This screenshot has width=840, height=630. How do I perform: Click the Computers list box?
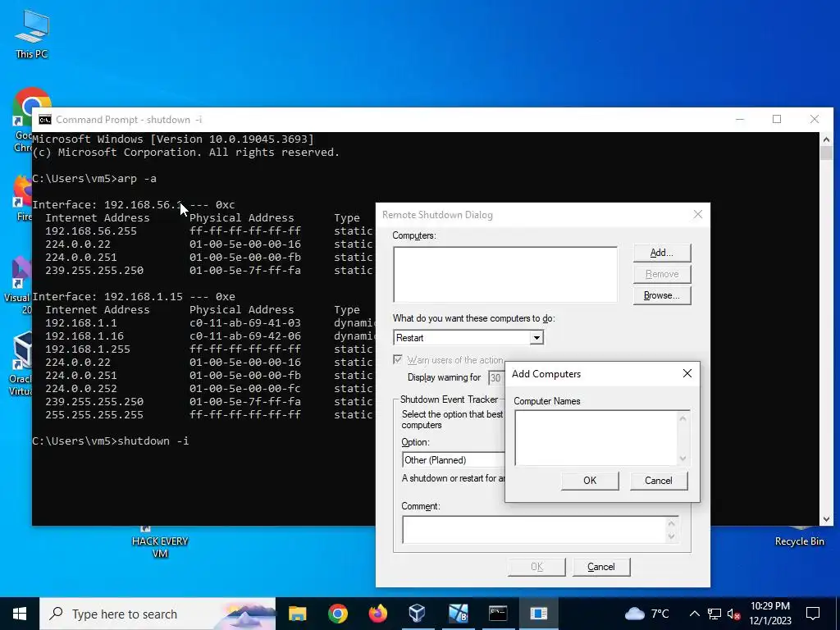pos(505,275)
